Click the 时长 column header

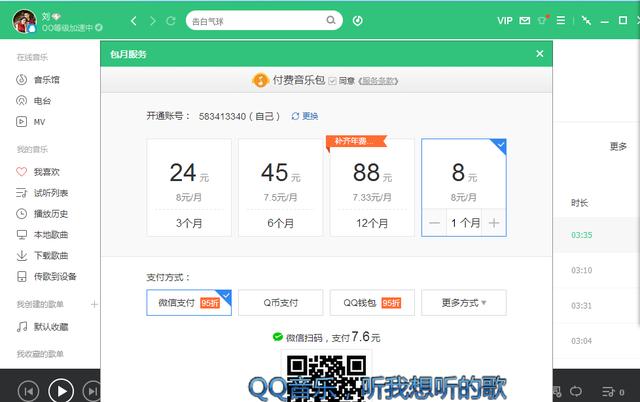coord(579,203)
